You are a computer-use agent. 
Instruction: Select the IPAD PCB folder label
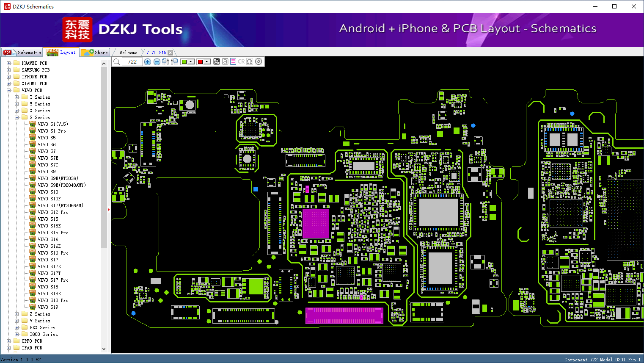click(32, 348)
